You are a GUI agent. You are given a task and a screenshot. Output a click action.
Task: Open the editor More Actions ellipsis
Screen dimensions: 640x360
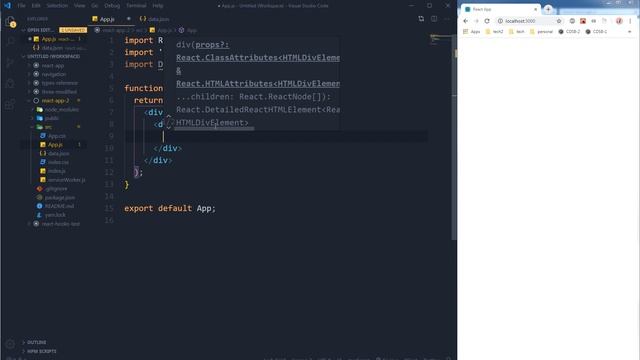447,19
